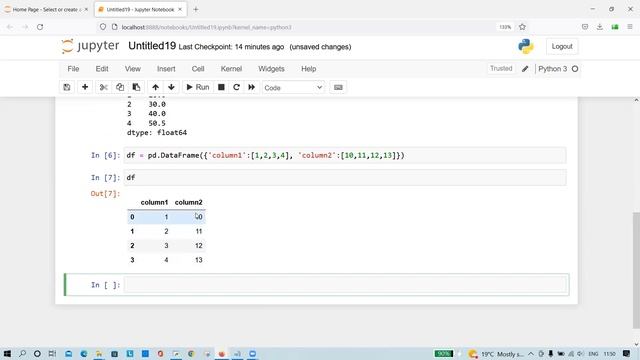
Task: Click the weather widget 19°C in taskbar
Action: coord(496,354)
